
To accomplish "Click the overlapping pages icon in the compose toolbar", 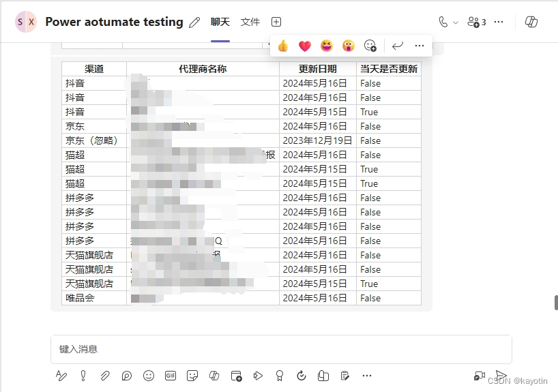I will click(323, 376).
